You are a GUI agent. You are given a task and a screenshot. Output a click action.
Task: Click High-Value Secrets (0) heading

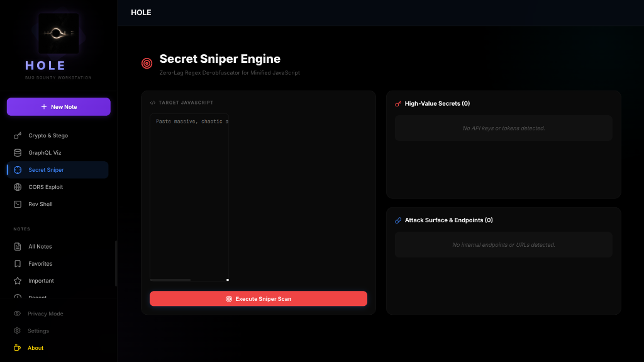click(437, 104)
